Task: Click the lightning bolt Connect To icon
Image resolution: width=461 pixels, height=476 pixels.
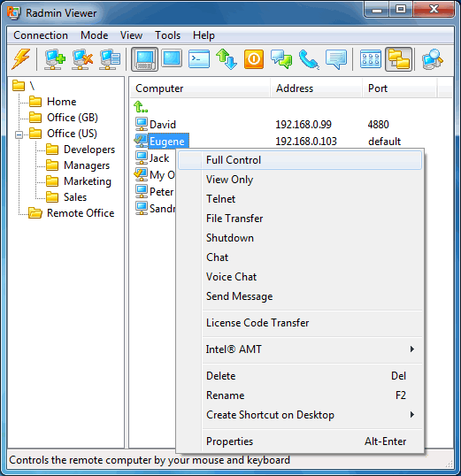Action: click(x=20, y=59)
